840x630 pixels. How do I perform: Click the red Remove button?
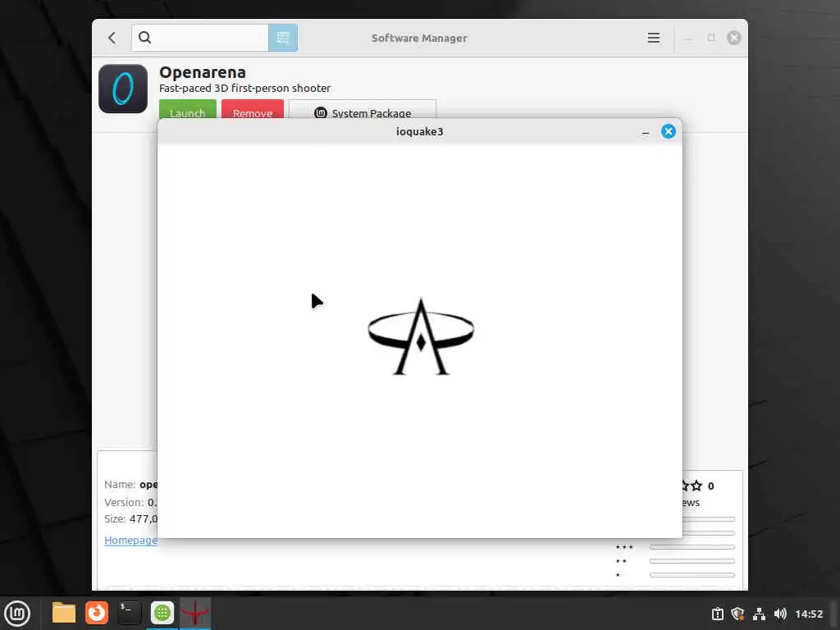pyautogui.click(x=253, y=109)
